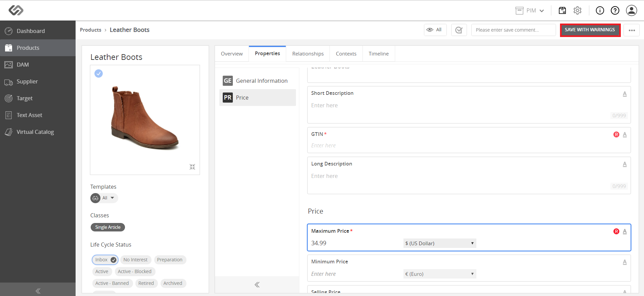This screenshot has width=644, height=296.
Task: Open the Dashboard sidebar item
Action: 38,31
